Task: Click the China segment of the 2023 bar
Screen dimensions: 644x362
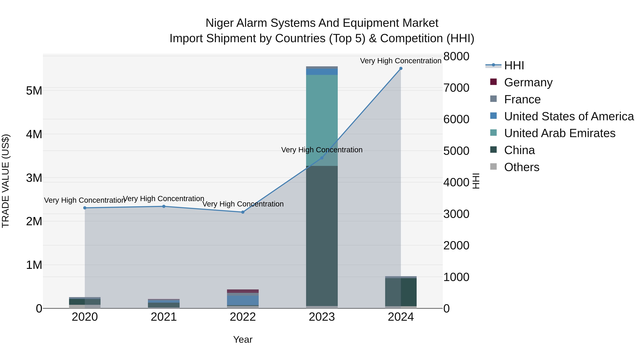Action: coord(322,236)
